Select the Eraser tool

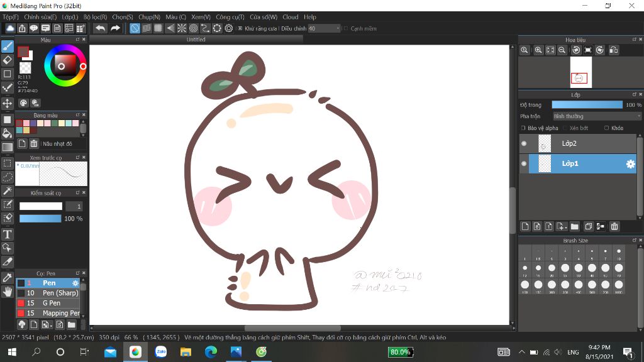8,60
